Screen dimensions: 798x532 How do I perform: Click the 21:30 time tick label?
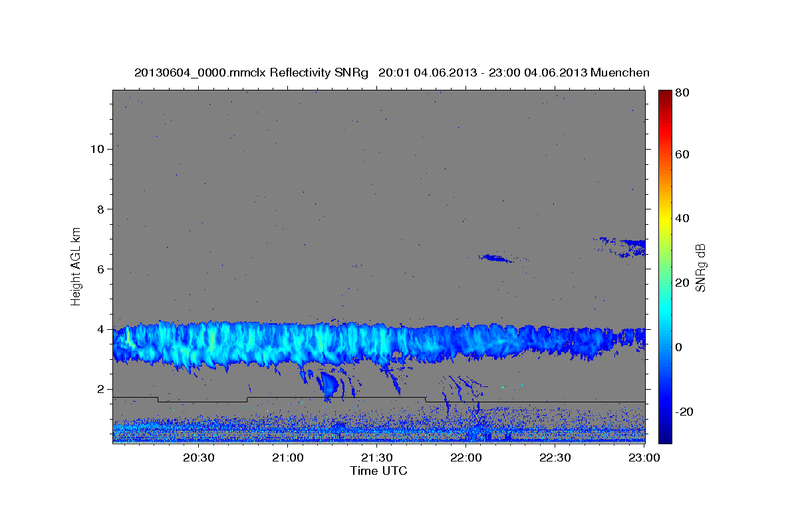coord(377,458)
